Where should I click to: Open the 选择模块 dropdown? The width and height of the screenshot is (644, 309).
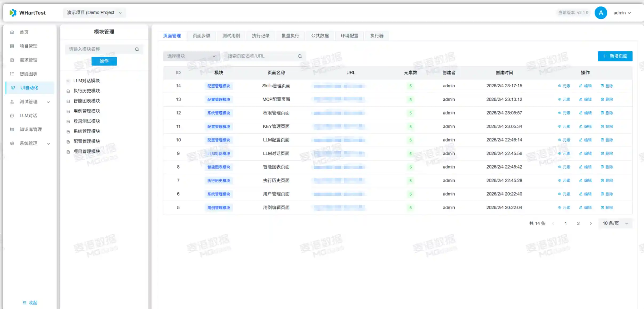click(x=191, y=56)
